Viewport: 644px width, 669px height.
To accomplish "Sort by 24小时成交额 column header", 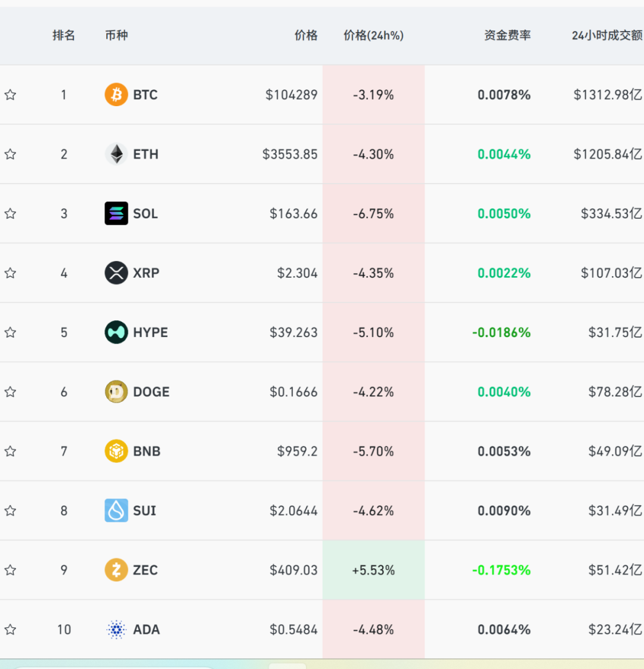I will [x=606, y=36].
